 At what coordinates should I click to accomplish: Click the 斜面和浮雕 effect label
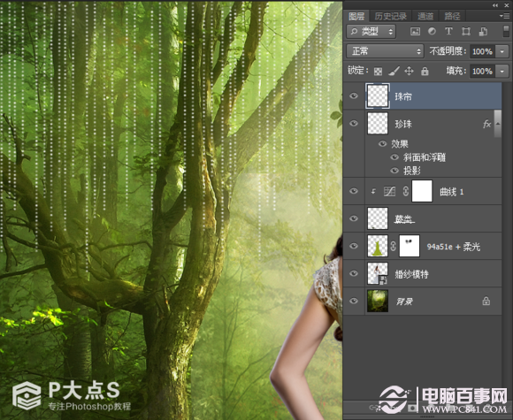pyautogui.click(x=424, y=157)
